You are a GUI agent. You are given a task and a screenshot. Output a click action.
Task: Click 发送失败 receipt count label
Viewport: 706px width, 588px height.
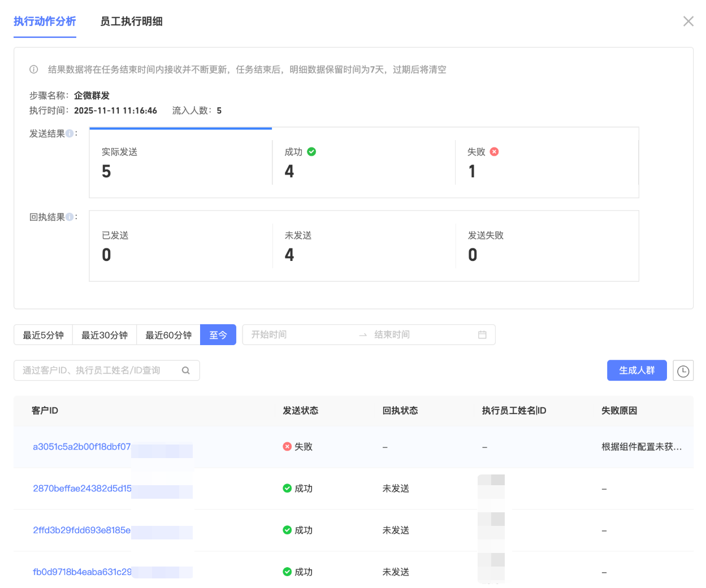[x=486, y=236]
